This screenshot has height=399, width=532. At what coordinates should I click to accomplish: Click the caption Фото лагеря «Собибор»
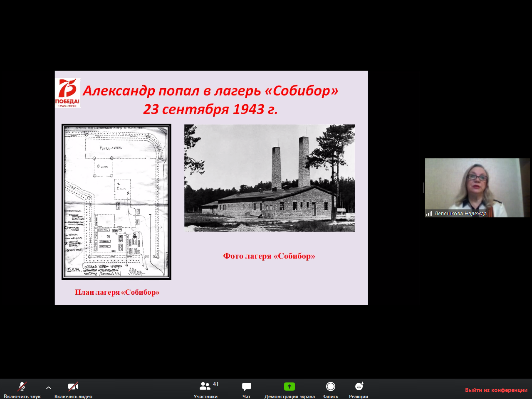click(269, 256)
